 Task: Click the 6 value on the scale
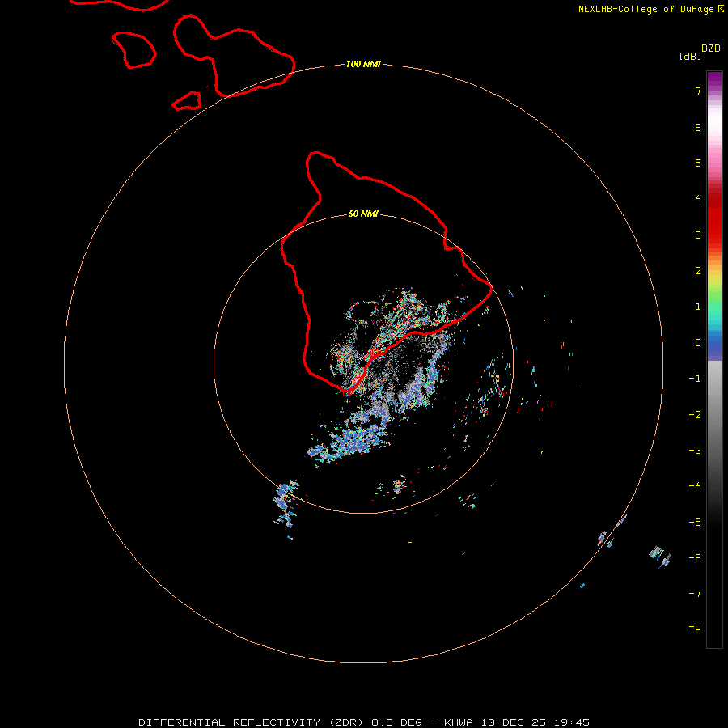[698, 127]
